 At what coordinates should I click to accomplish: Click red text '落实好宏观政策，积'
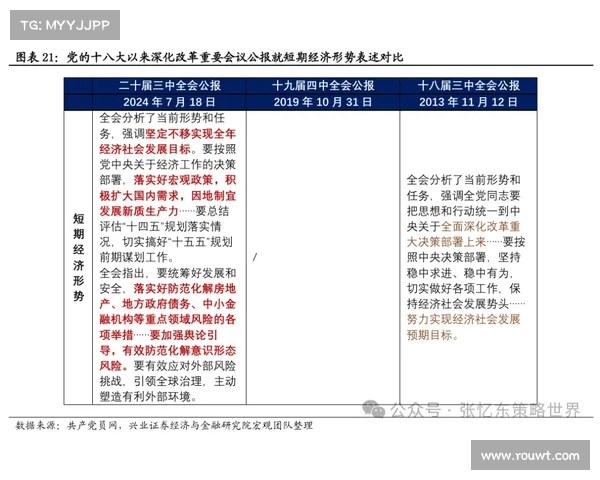184,180
